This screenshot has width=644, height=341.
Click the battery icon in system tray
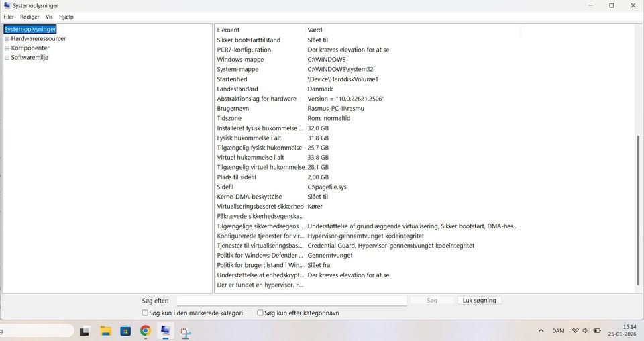(x=597, y=331)
